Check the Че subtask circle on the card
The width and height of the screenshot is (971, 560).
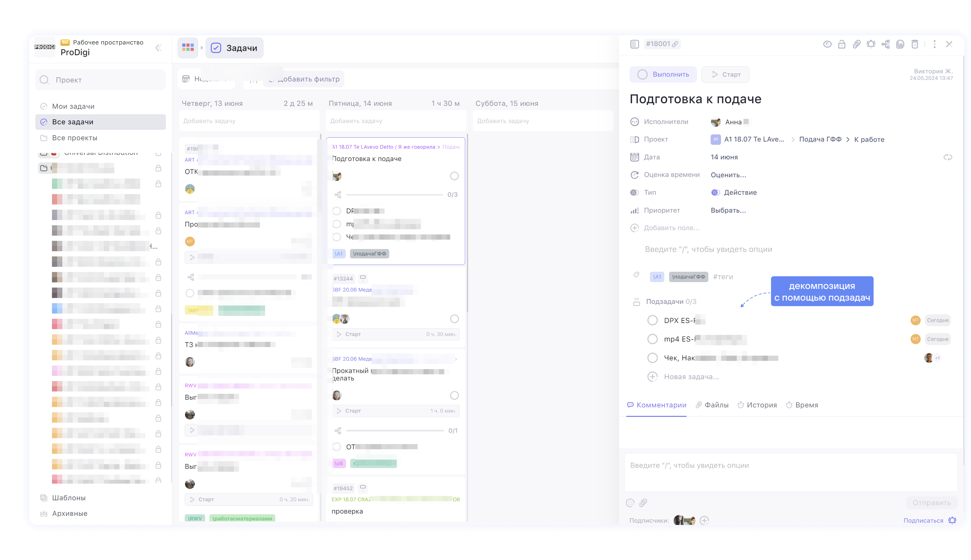pos(337,237)
